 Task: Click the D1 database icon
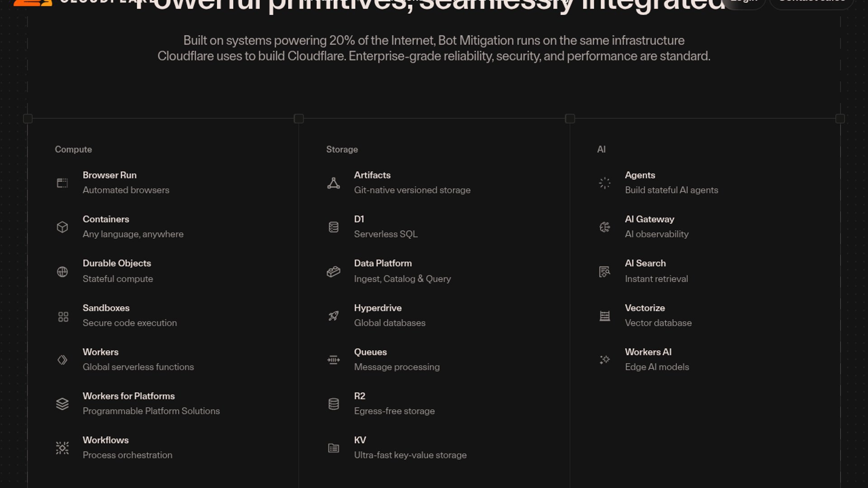pyautogui.click(x=334, y=227)
